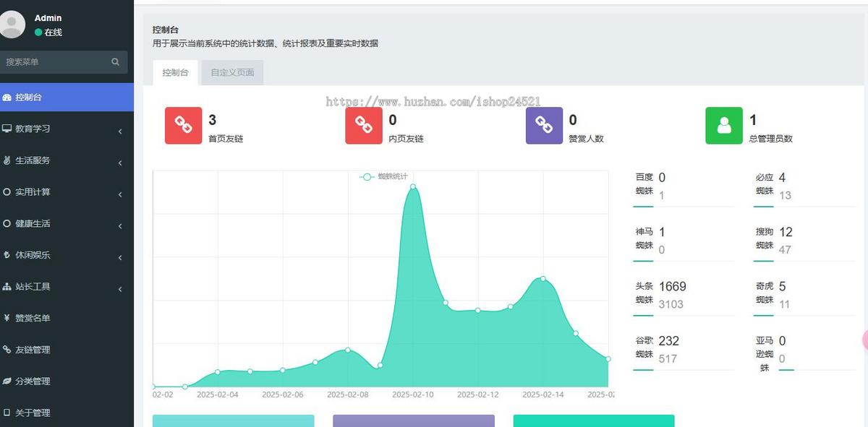Switch to the 自定义页面 tab
The height and width of the screenshot is (427, 868).
click(232, 73)
